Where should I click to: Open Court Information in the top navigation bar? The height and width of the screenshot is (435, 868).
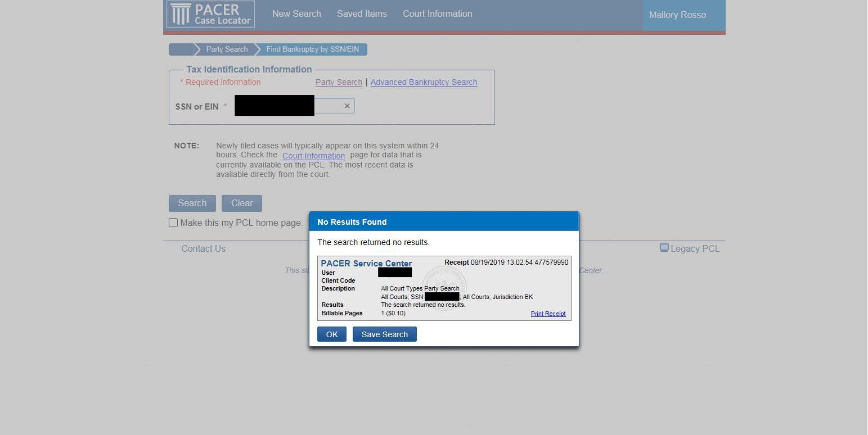[437, 14]
